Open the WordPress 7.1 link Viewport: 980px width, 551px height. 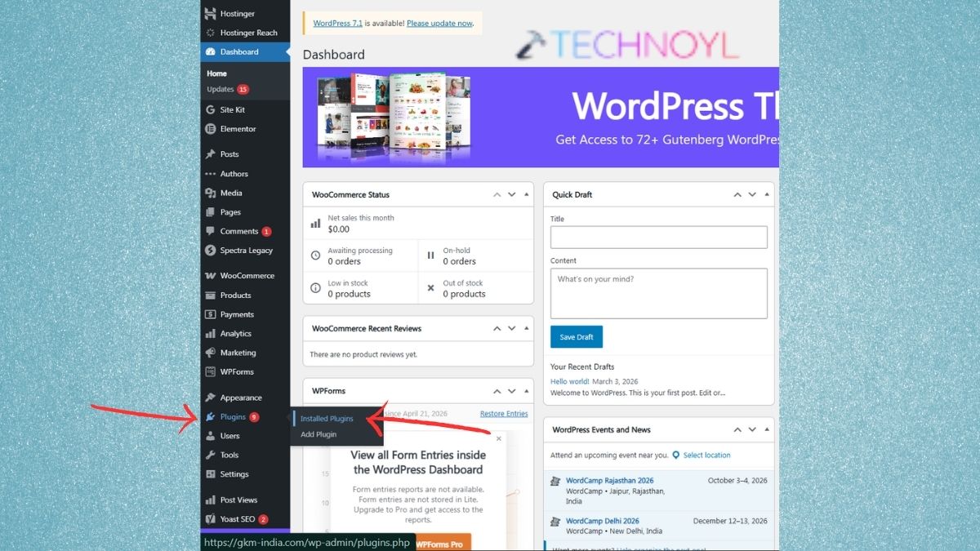tap(337, 24)
